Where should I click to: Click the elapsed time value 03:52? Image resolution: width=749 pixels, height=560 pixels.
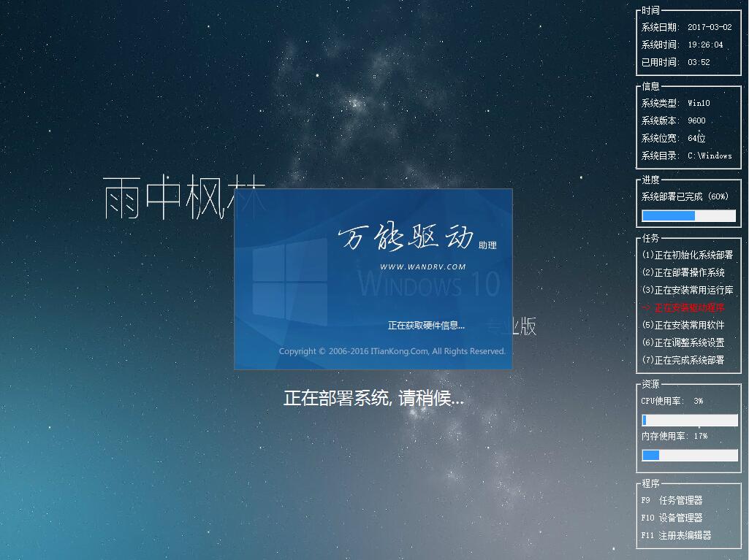pos(699,63)
